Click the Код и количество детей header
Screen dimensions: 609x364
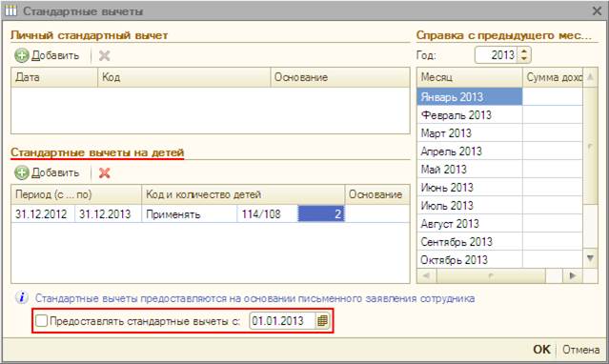click(243, 194)
